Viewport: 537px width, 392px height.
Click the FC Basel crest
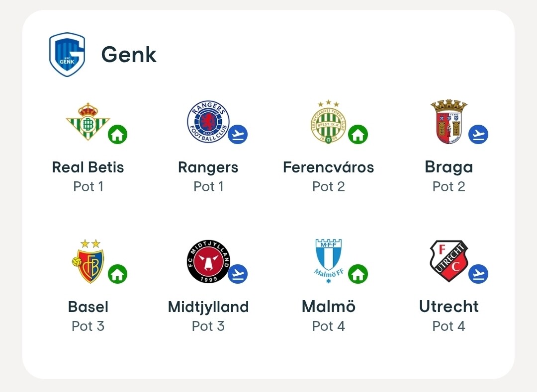click(x=88, y=261)
